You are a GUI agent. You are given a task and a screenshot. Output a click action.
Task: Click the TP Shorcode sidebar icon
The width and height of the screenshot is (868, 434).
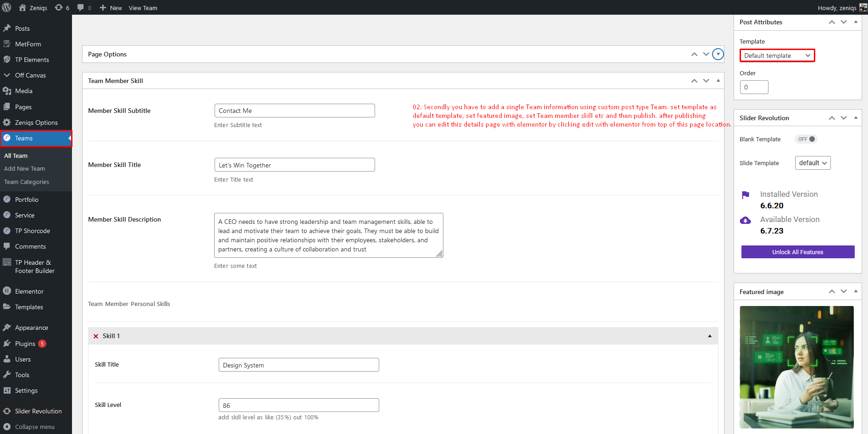[7, 231]
